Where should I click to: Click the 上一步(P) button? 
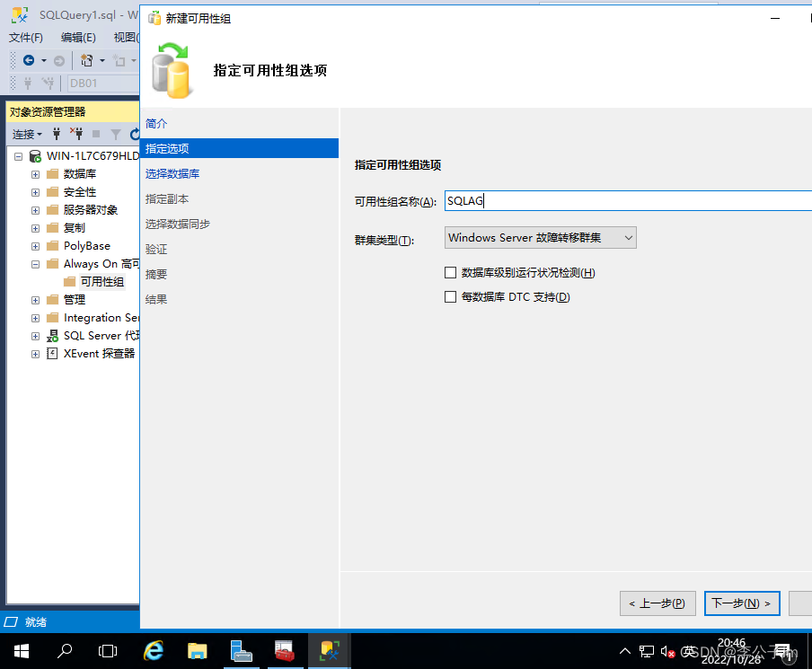[x=658, y=603]
